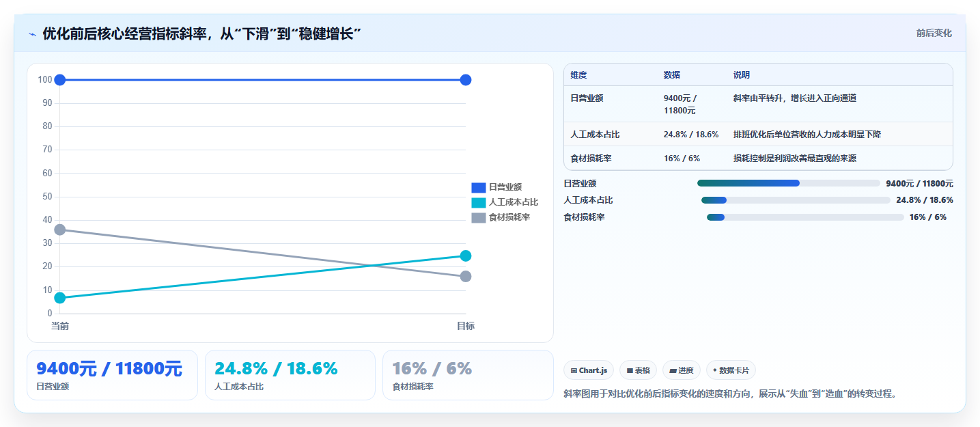Click the 前后变化 badge in the header
The width and height of the screenshot is (980, 427).
click(x=934, y=33)
